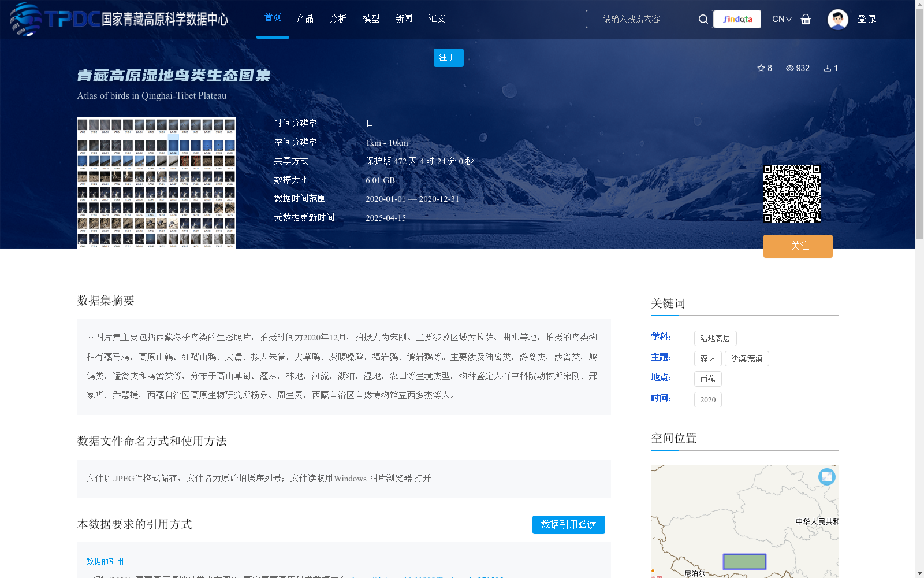Star the dataset using favorite icon
The image size is (924, 578).
pos(760,68)
